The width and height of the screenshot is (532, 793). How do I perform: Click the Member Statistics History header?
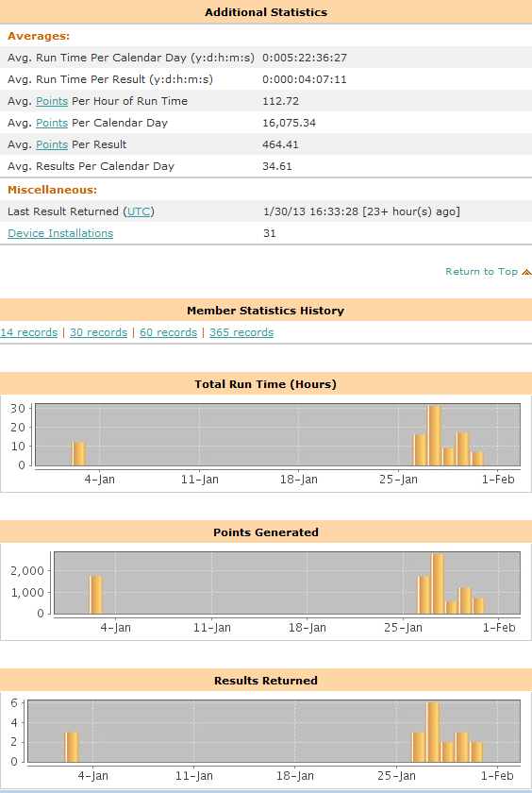(x=266, y=310)
